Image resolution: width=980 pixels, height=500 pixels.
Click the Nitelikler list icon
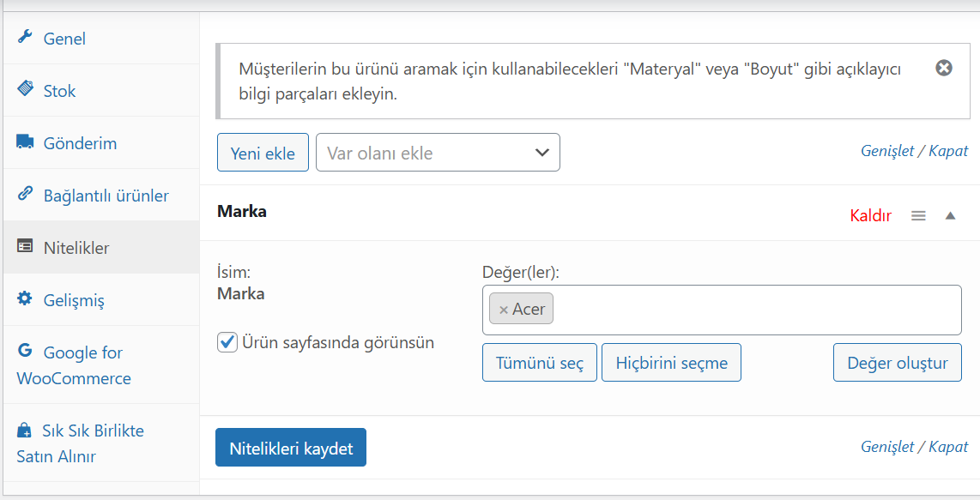(x=24, y=246)
